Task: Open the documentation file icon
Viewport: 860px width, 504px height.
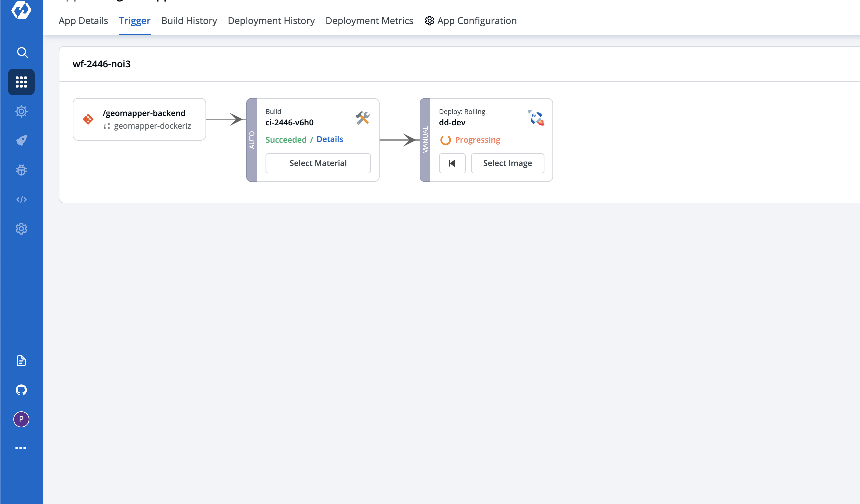Action: (x=21, y=360)
